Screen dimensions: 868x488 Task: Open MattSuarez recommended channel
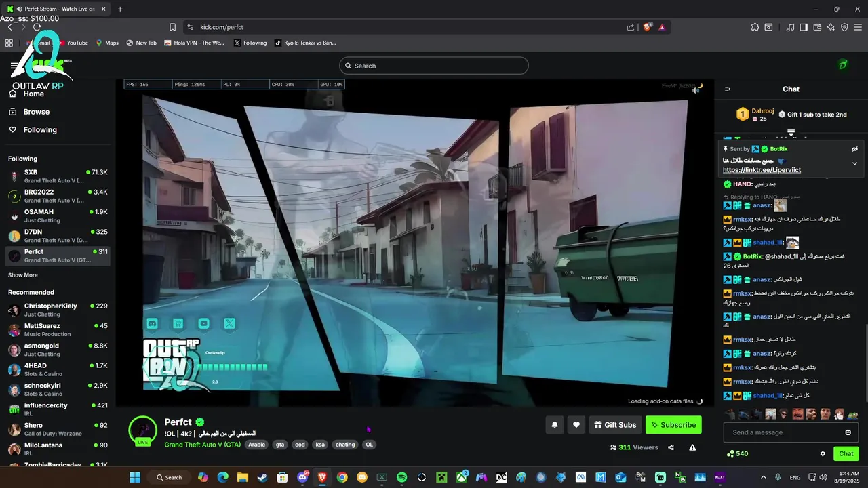[58, 329]
